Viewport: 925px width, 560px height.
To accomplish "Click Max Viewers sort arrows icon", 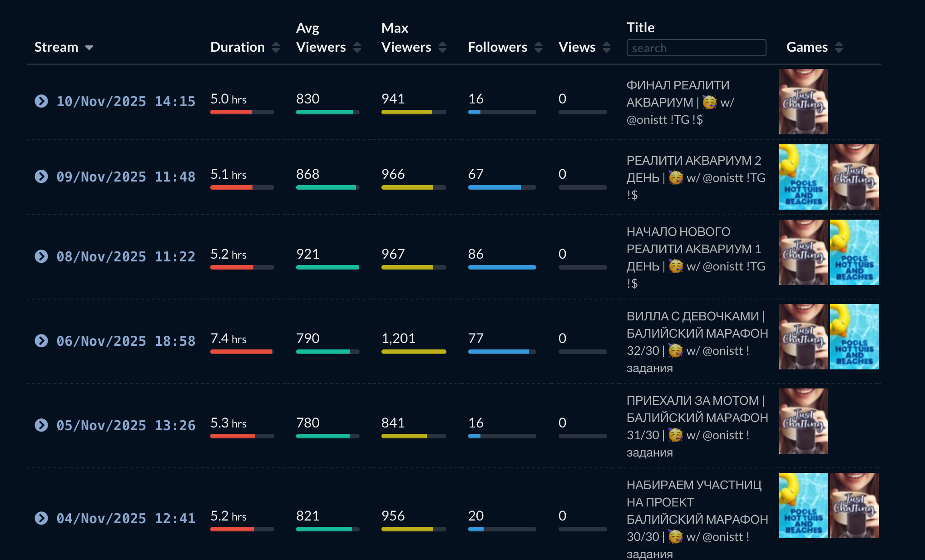I will pos(442,47).
